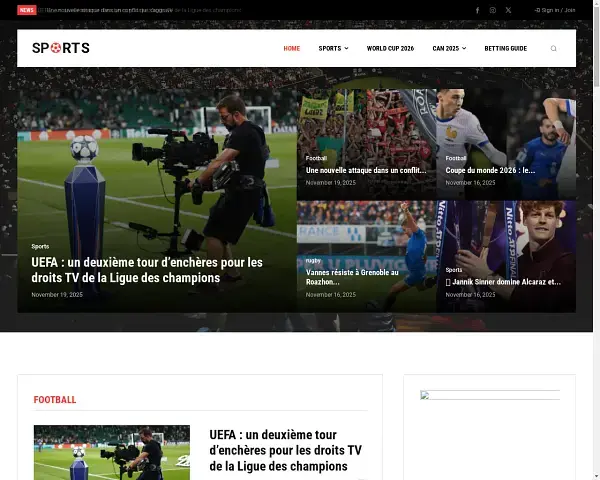This screenshot has height=480, width=600.
Task: Open the WORLD CUP 2026 menu item
Action: 390,48
